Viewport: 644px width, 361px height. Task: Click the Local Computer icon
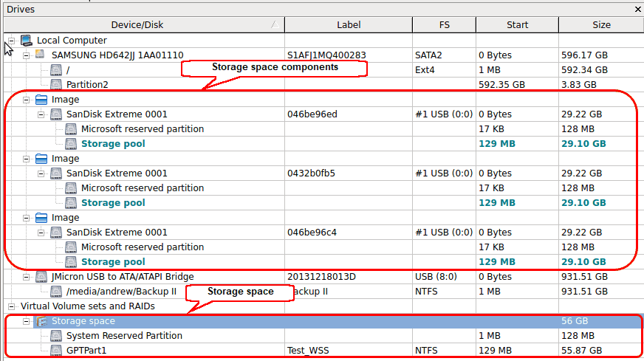pyautogui.click(x=27, y=41)
